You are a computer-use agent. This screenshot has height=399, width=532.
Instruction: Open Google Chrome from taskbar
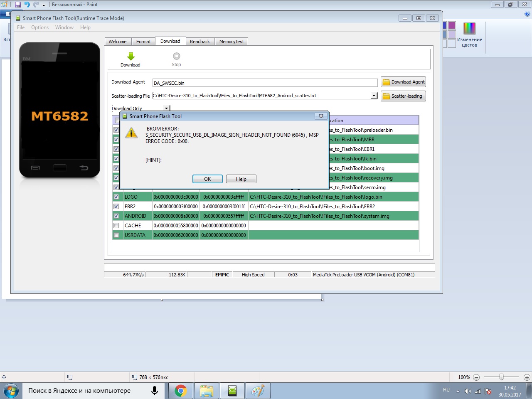pyautogui.click(x=180, y=391)
